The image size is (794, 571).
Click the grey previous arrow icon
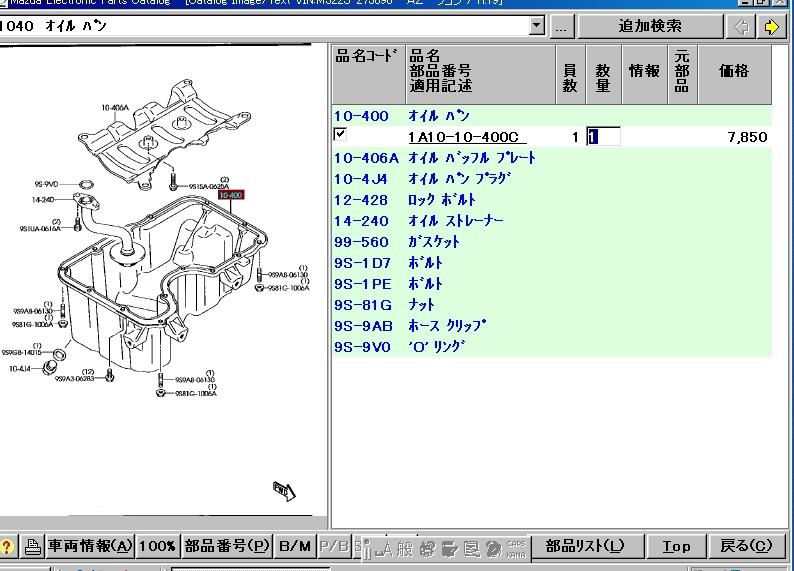coord(741,27)
